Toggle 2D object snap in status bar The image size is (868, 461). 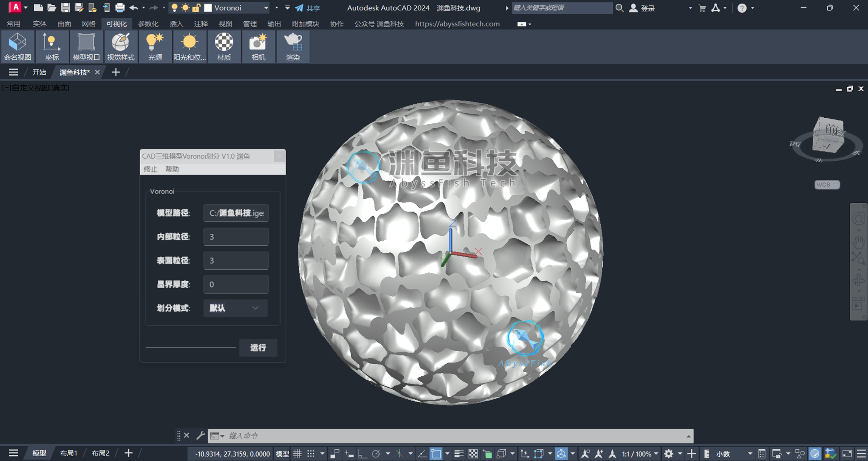436,454
